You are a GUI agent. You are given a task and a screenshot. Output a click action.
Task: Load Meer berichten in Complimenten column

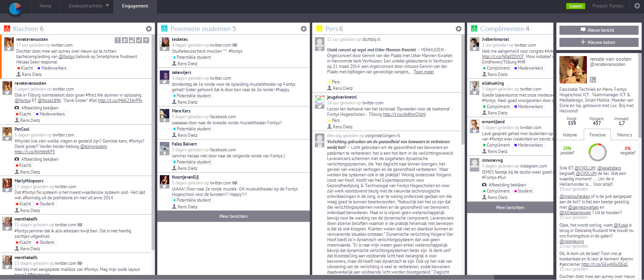(x=510, y=207)
